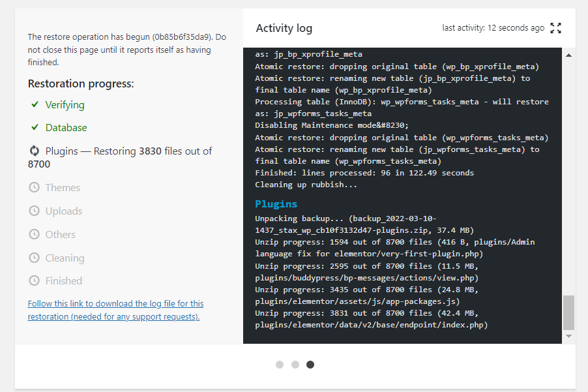Click the blue Plugins heading in the log
The height and width of the screenshot is (392, 588).
tap(276, 204)
